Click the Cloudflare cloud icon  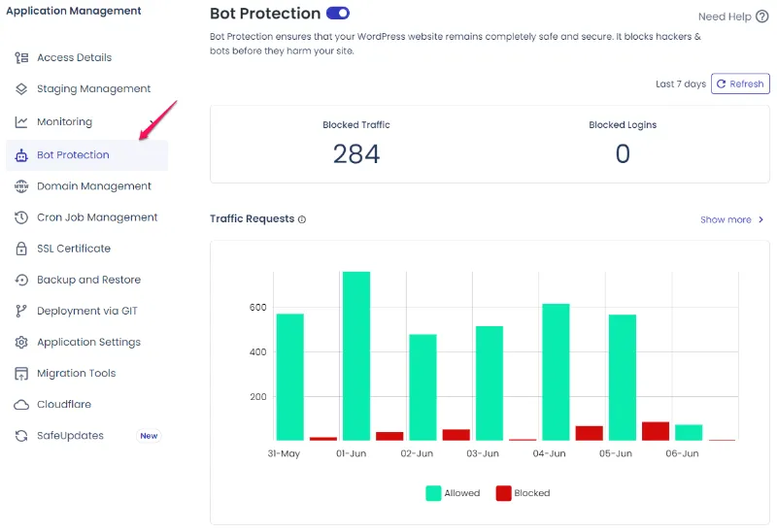pos(21,405)
